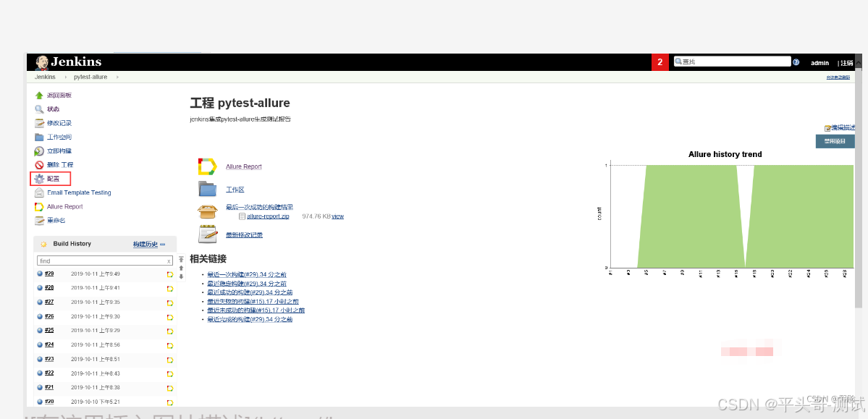This screenshot has width=868, height=419.
Task: Click the blue status ball for build #29
Action: (x=40, y=274)
